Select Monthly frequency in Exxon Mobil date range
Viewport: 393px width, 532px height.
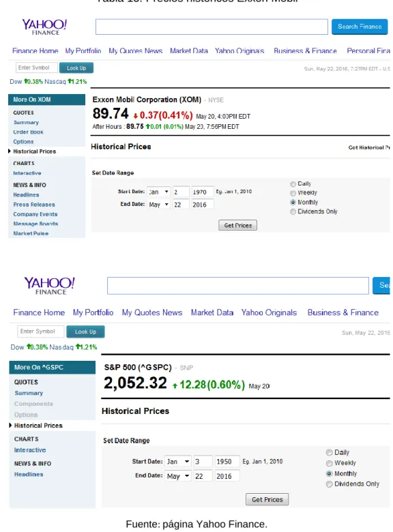[x=293, y=202]
